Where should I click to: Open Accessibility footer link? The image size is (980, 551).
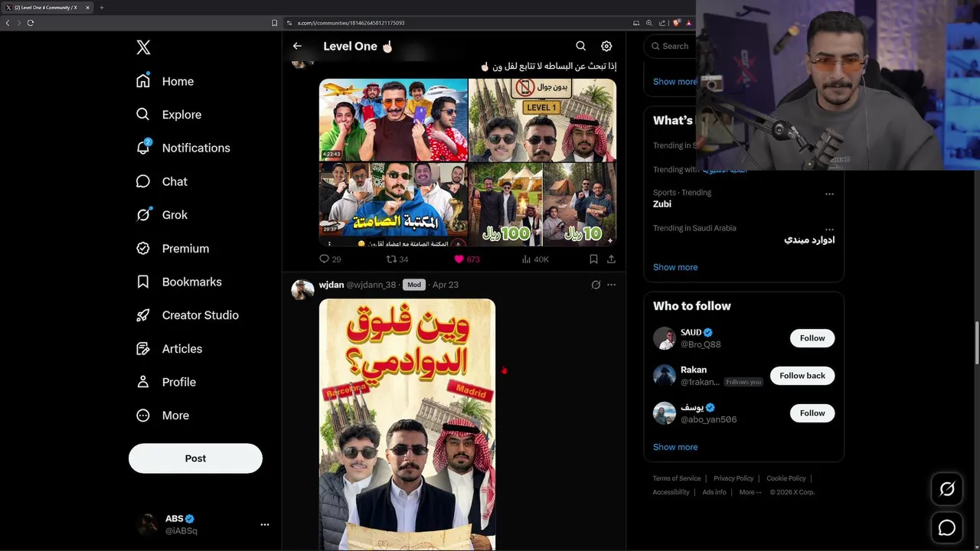[x=671, y=492]
